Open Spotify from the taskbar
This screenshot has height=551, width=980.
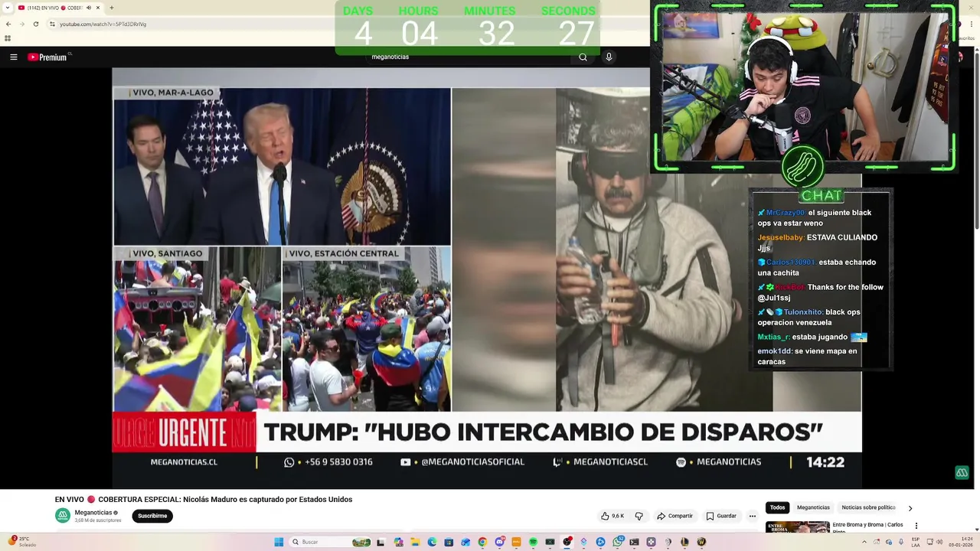tap(533, 542)
